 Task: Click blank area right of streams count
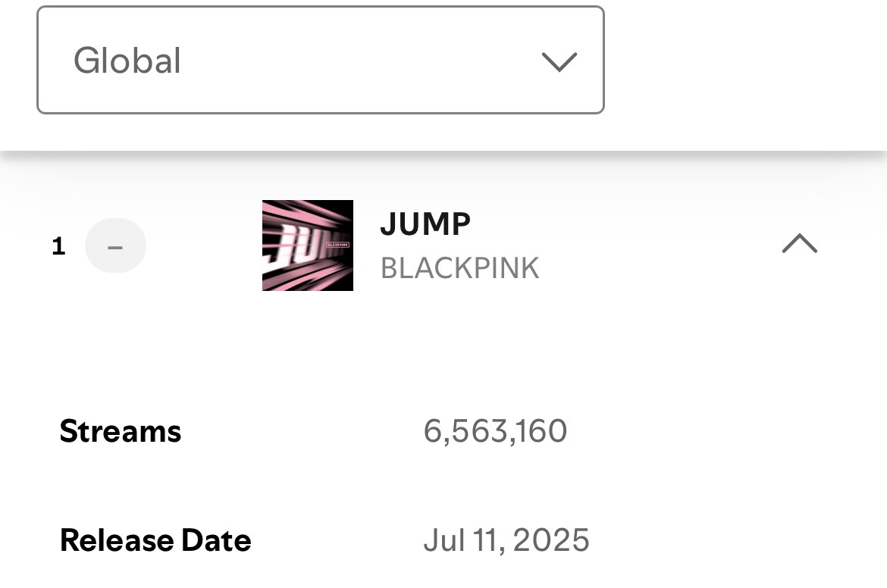[x=720, y=431]
